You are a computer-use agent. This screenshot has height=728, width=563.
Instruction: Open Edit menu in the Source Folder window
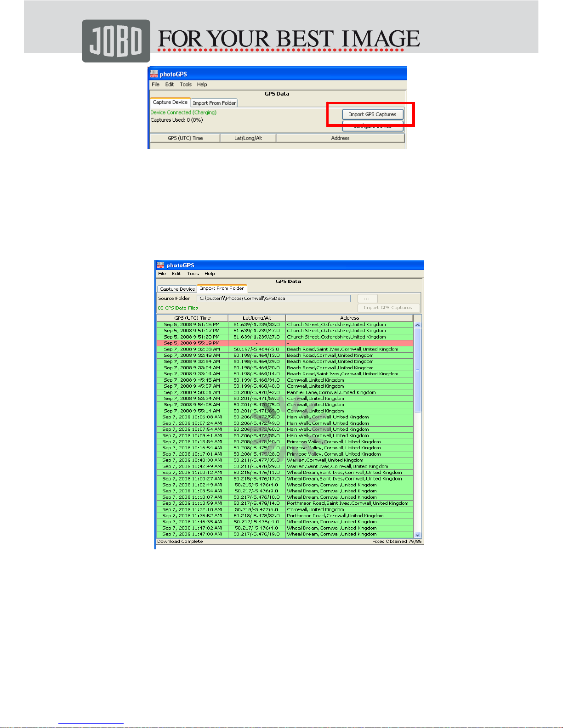(176, 274)
